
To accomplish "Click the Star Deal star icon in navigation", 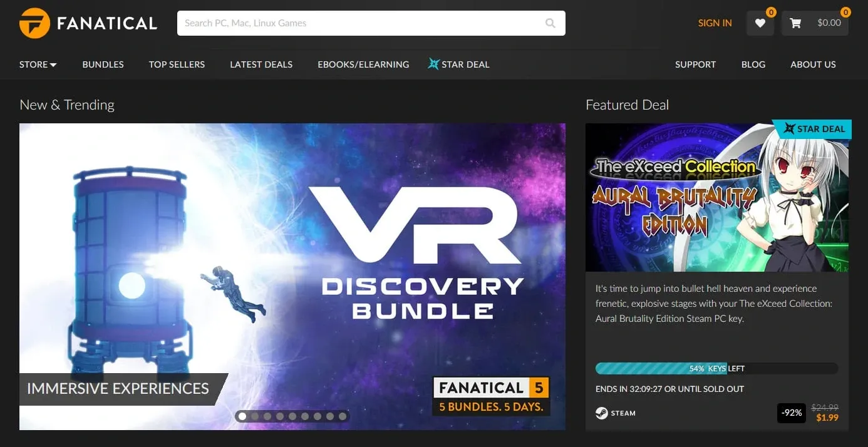I will (x=433, y=64).
